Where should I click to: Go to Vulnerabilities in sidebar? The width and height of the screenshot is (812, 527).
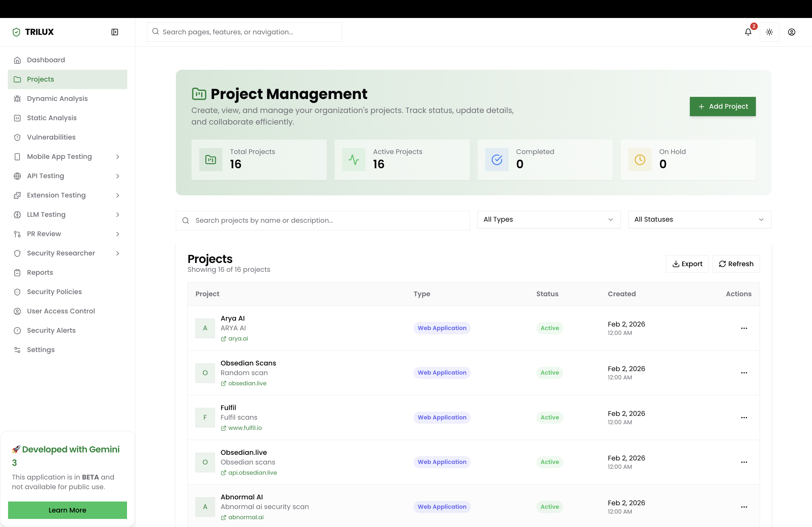pos(51,137)
